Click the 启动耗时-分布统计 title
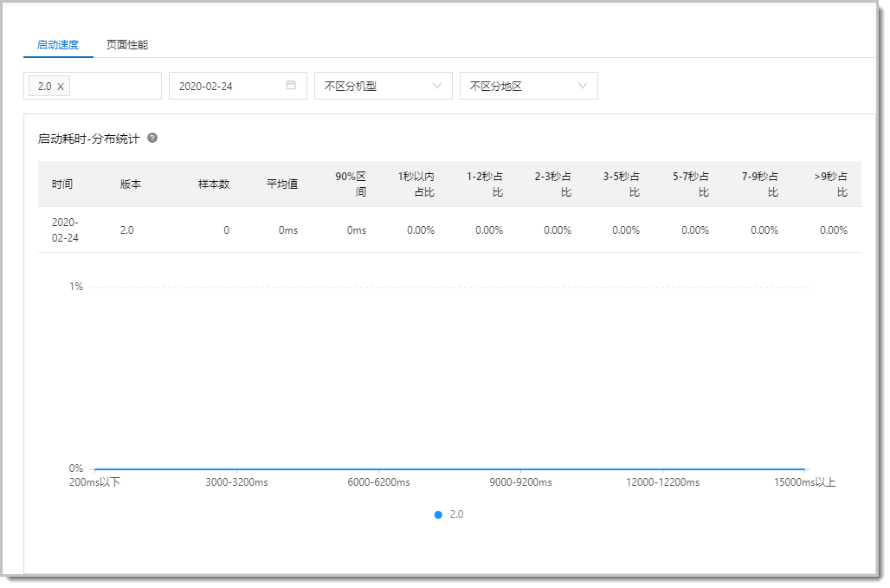 coord(88,139)
